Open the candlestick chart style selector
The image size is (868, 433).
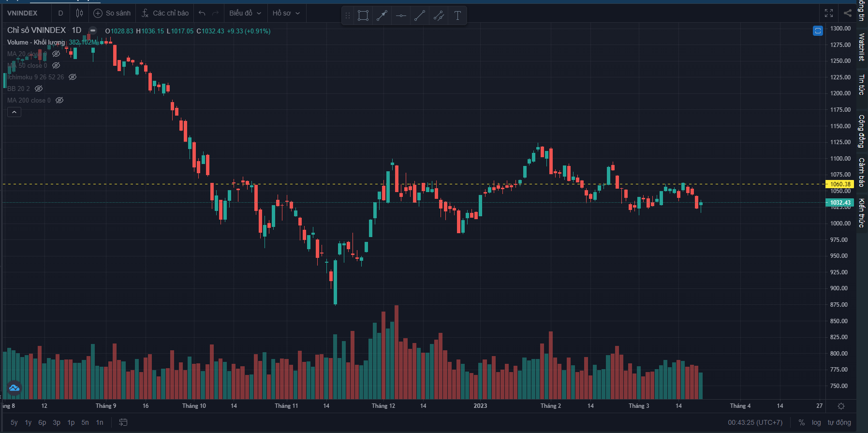point(79,13)
